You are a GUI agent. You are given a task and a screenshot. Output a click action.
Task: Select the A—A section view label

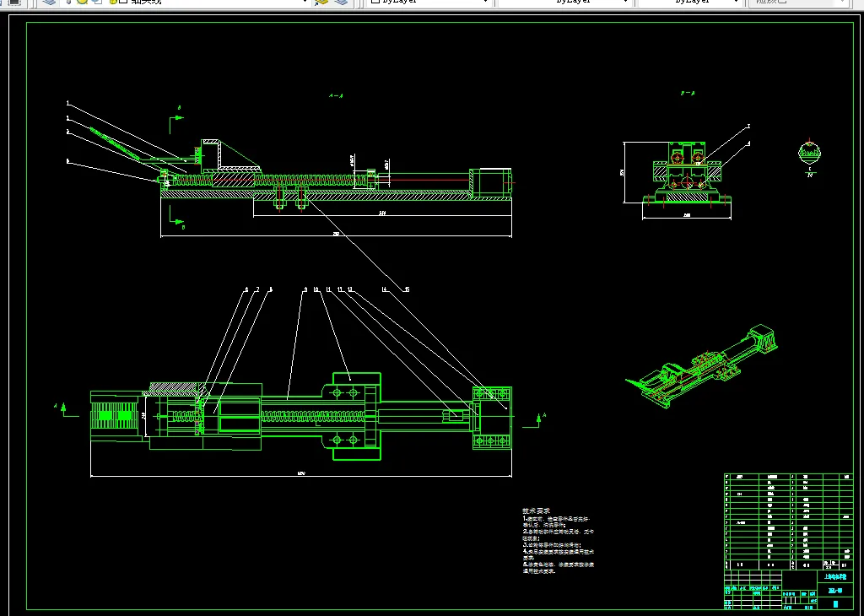336,96
